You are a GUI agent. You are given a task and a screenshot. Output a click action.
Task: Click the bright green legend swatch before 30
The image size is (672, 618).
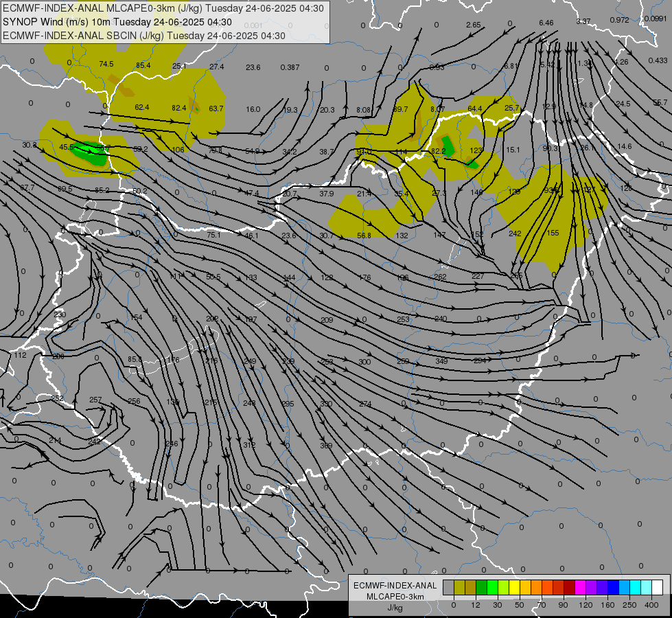tap(493, 587)
